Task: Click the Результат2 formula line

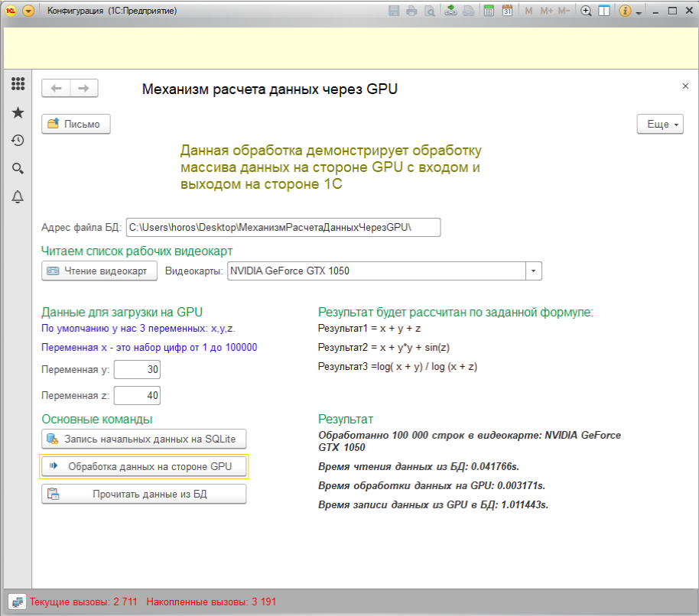Action: [x=384, y=348]
